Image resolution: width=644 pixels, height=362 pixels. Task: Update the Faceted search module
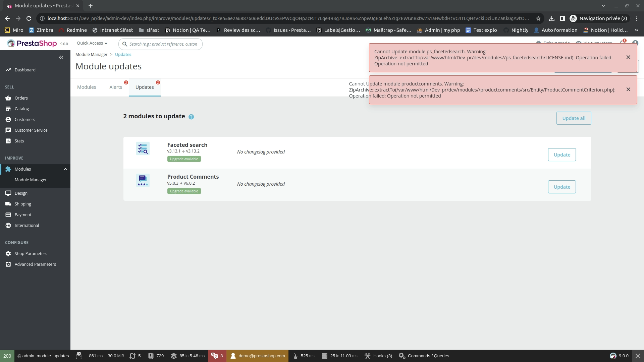tap(562, 155)
